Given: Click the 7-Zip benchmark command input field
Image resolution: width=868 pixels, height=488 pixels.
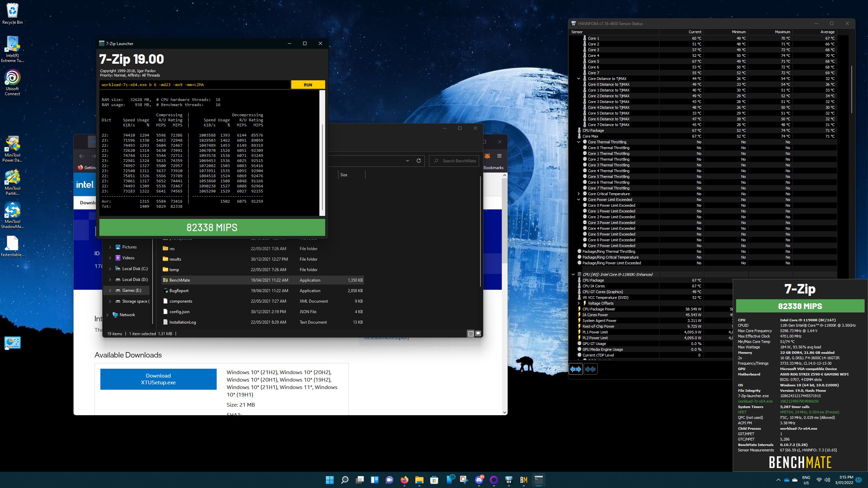Looking at the screenshot, I should pos(195,85).
